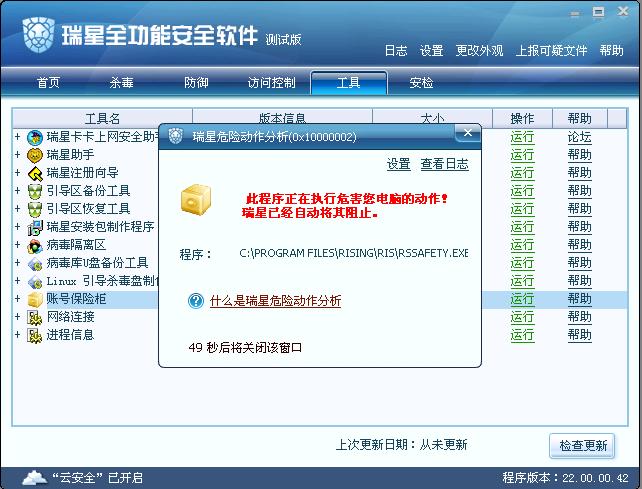Click the 账号保险柜 safe icon in list

click(x=35, y=299)
